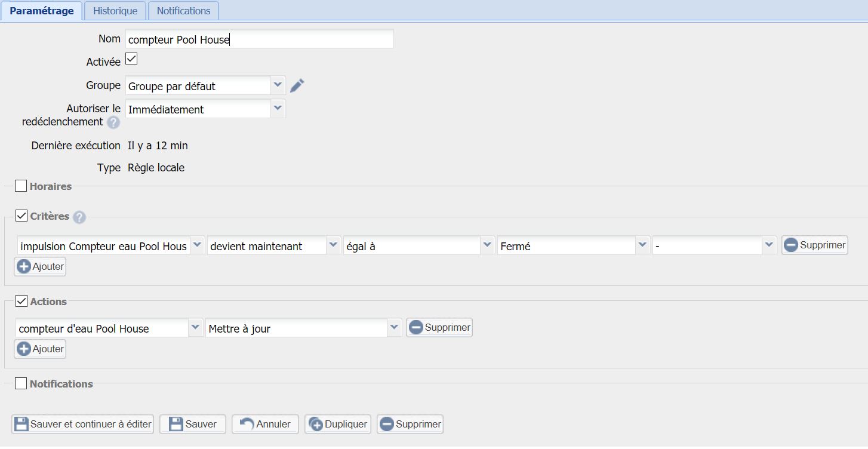The image size is (868, 449).
Task: Remove the criterion row with Supprimer
Action: (x=814, y=245)
